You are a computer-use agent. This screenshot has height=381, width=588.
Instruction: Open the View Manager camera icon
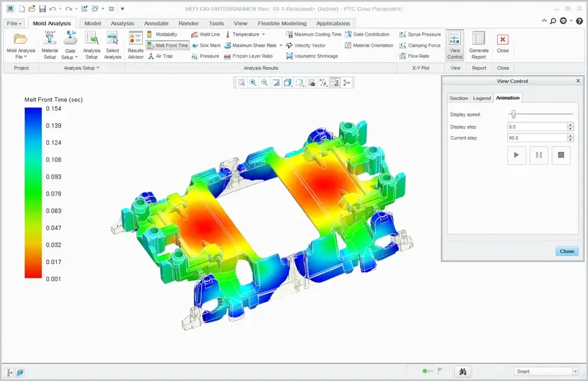[311, 83]
